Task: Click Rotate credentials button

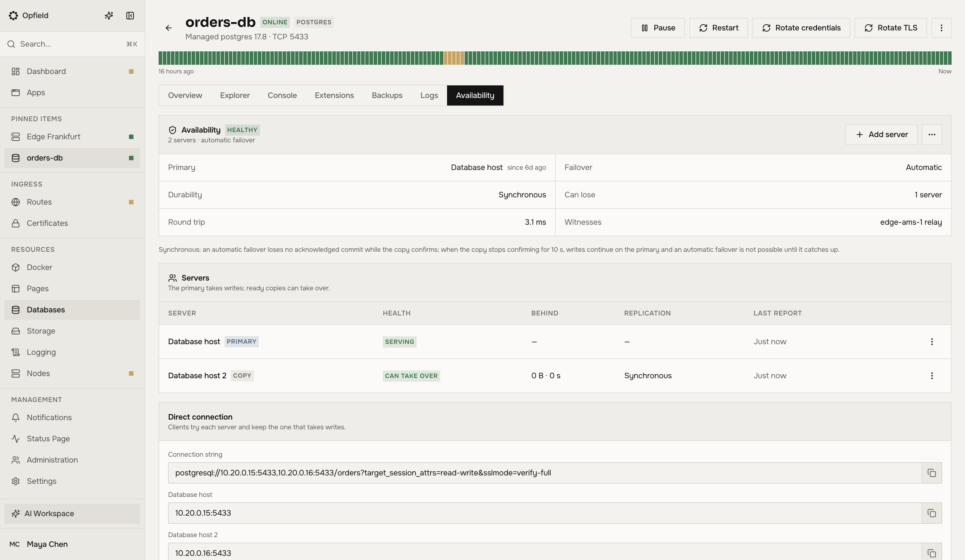Action: [x=801, y=28]
